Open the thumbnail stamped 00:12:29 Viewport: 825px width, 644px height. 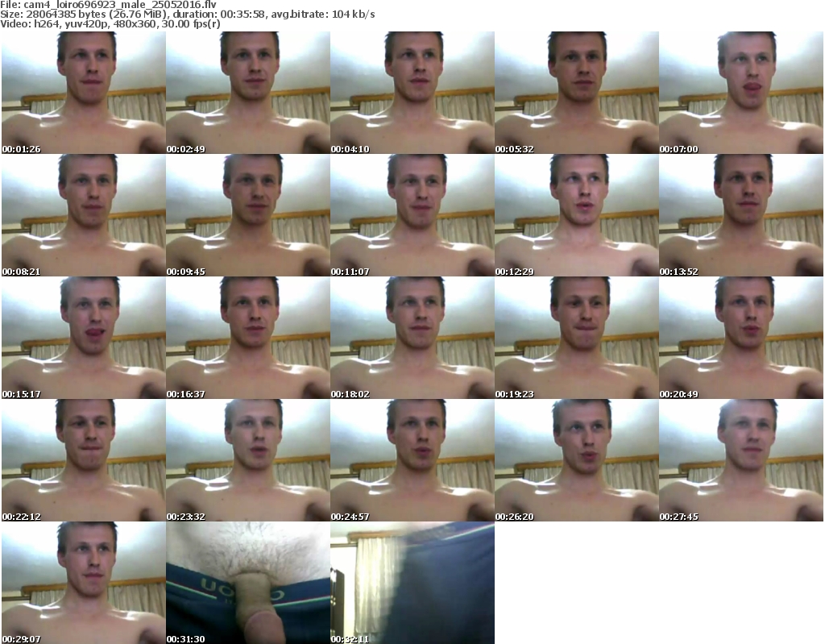[x=577, y=215]
